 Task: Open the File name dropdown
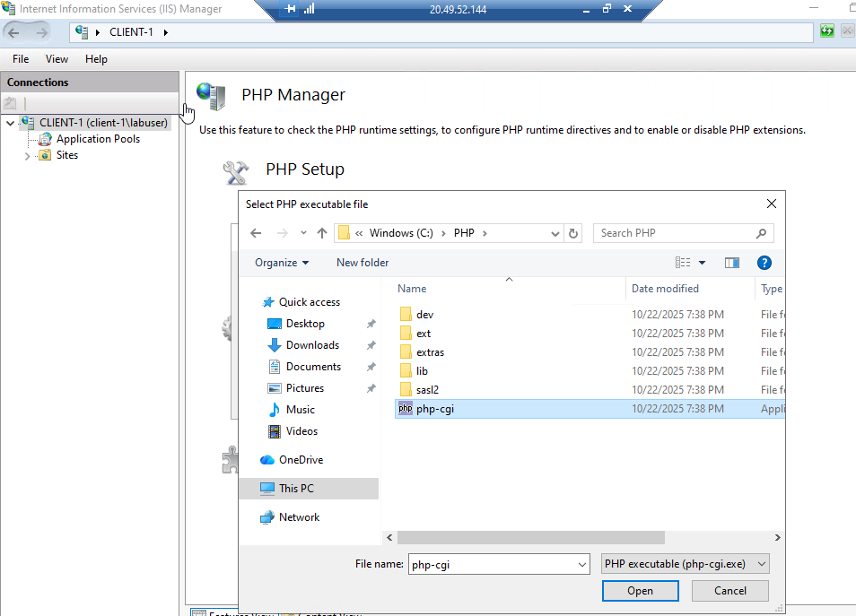click(x=582, y=565)
